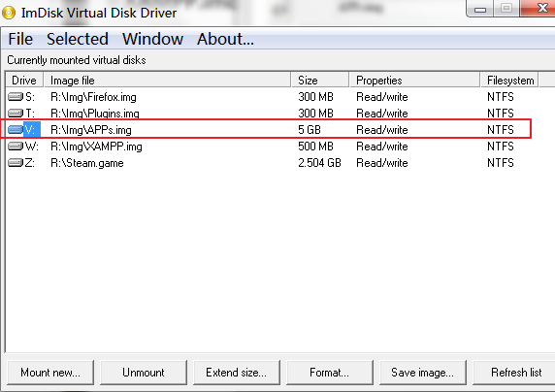
Task: Open the Selected menu
Action: click(78, 39)
